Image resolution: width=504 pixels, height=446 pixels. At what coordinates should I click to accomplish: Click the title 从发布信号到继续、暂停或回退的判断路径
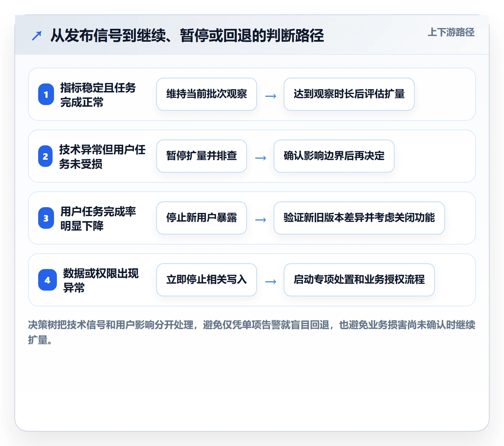point(187,35)
